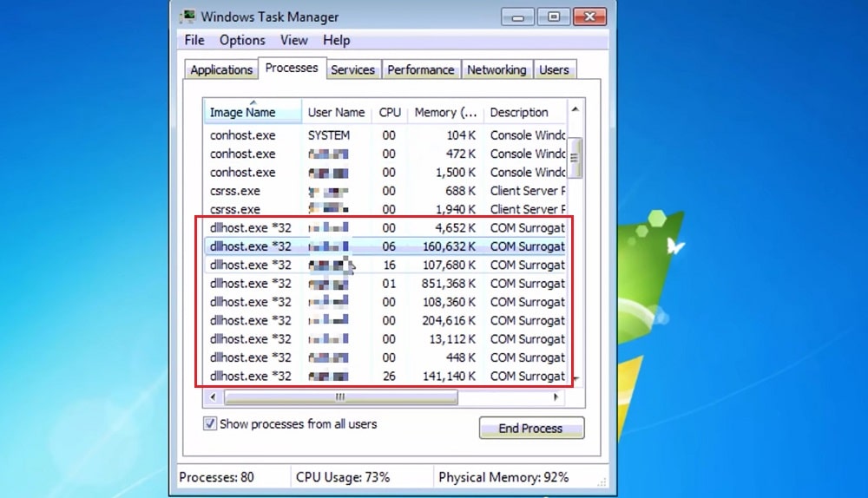868x498 pixels.
Task: Sort by CPU column header
Action: coord(390,112)
